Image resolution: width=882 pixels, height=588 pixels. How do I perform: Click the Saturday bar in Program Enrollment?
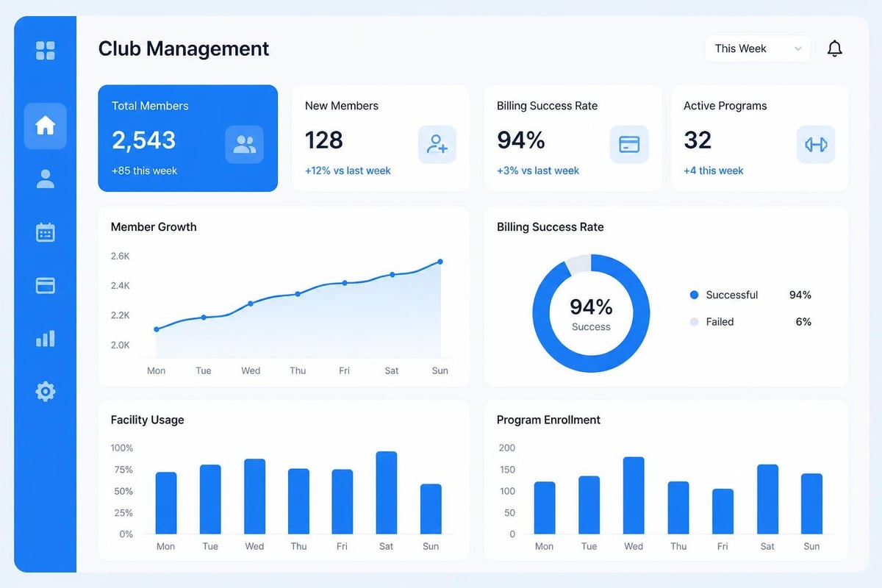(x=767, y=499)
